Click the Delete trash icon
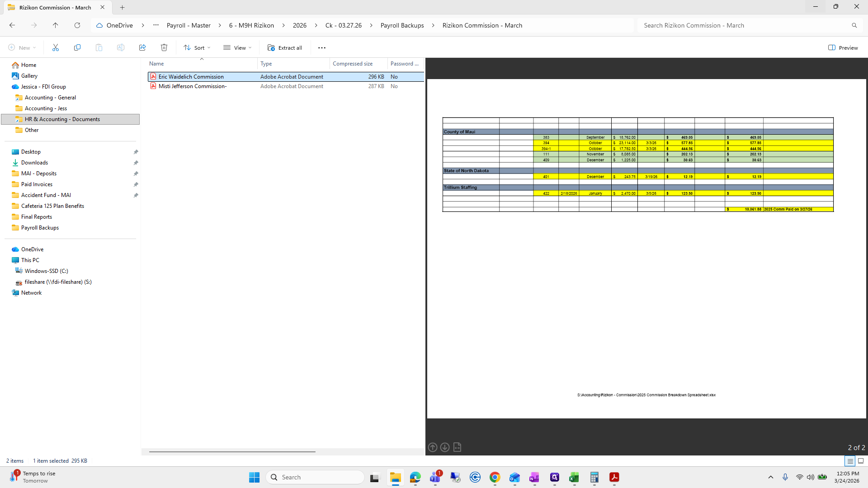Viewport: 868px width, 488px height. [x=164, y=47]
